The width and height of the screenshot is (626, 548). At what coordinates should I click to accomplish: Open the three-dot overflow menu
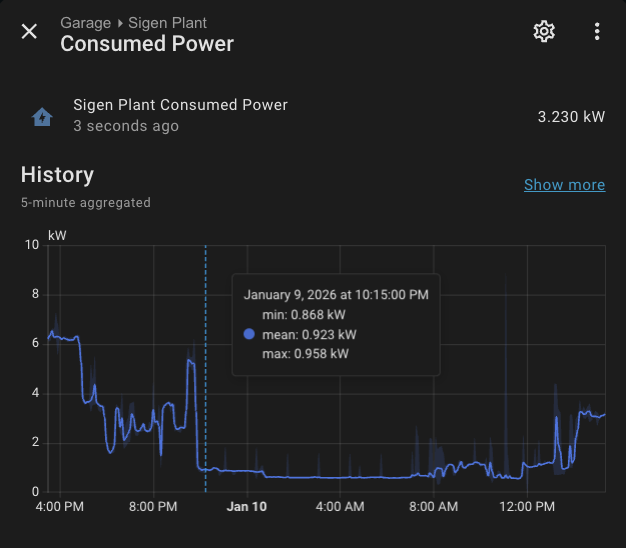[x=597, y=32]
